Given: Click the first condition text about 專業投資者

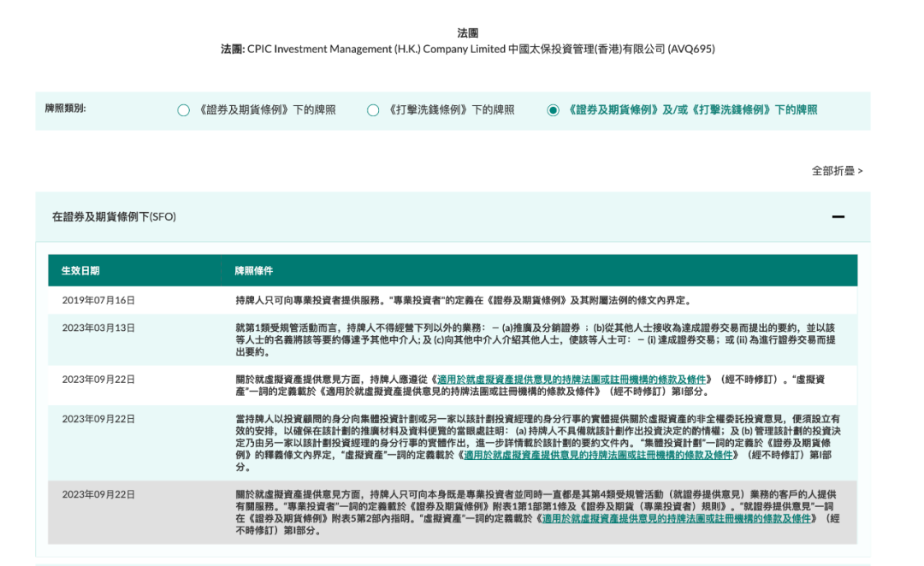Looking at the screenshot, I should pyautogui.click(x=463, y=300).
